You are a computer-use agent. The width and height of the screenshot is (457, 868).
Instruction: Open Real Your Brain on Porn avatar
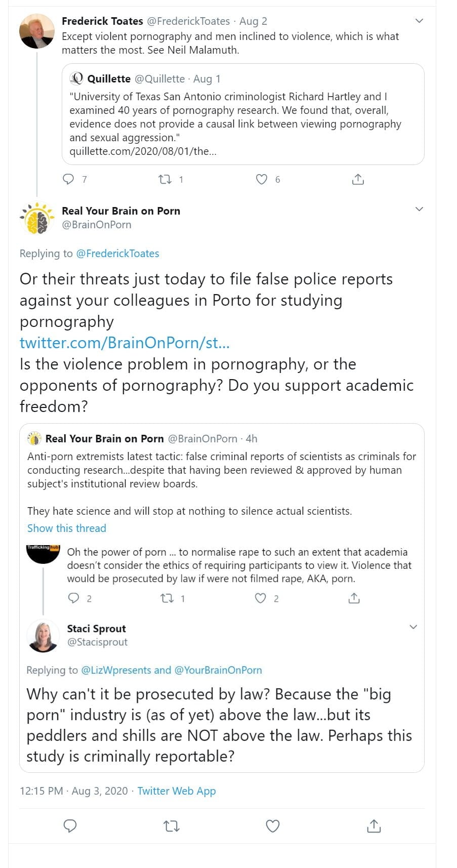pos(36,219)
